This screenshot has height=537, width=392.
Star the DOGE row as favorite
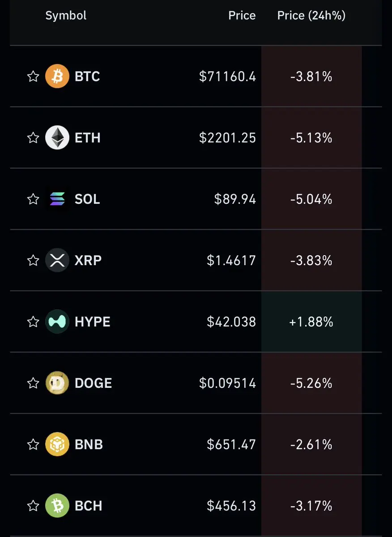click(x=33, y=383)
